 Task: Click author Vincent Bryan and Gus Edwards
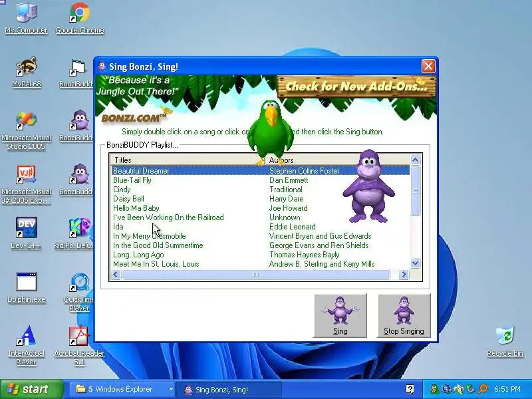click(x=321, y=236)
